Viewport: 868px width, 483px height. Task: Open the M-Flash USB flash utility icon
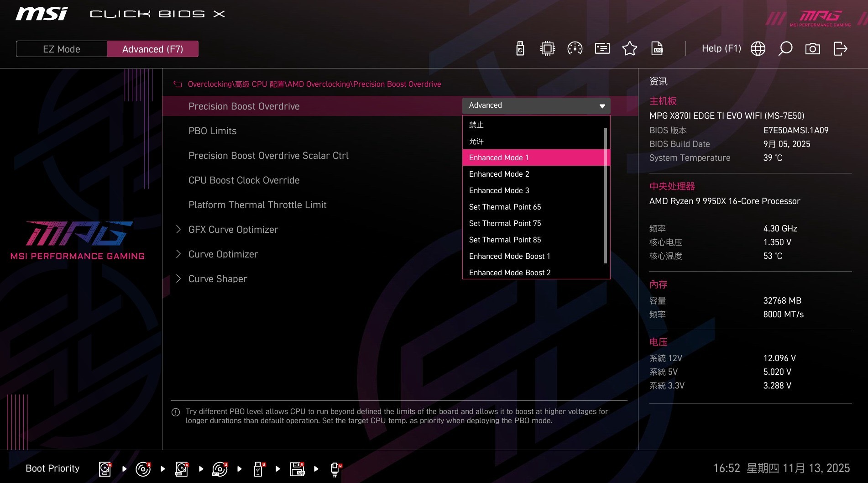point(520,48)
